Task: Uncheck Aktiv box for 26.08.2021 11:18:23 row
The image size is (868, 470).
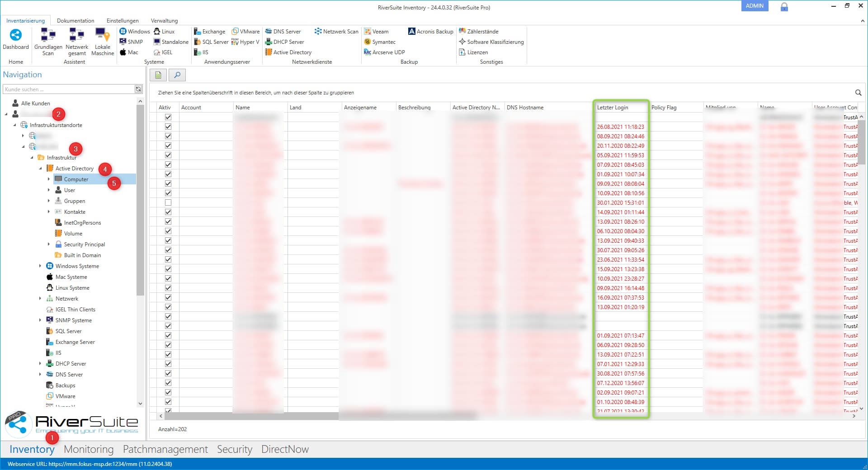Action: click(168, 127)
